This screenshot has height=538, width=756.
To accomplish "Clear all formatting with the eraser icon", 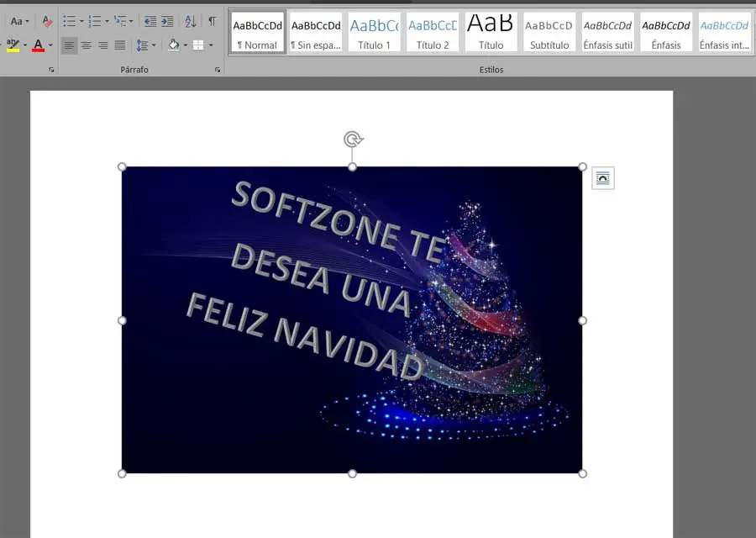I will tap(47, 21).
